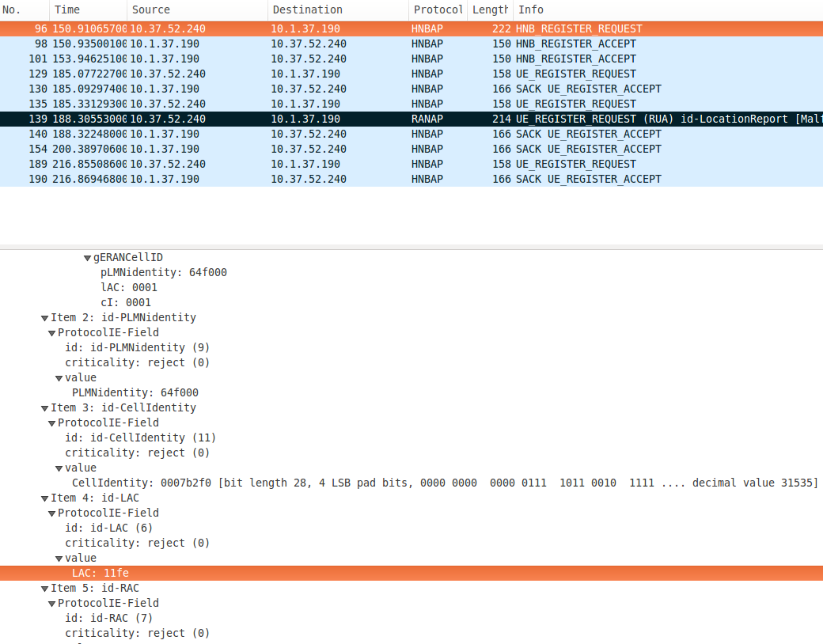Image resolution: width=823 pixels, height=644 pixels.
Task: Sort by the Source column header
Action: pos(197,10)
